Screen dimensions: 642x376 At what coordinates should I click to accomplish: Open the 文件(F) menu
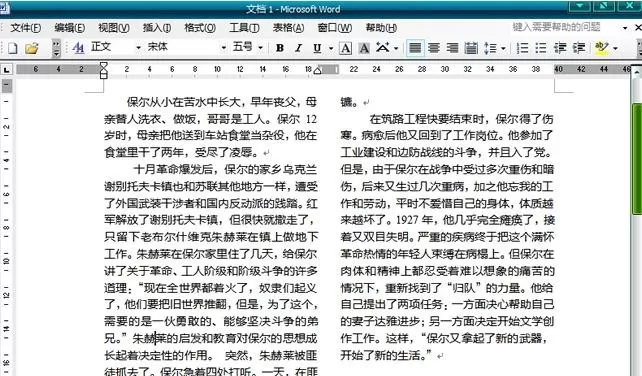[25, 27]
